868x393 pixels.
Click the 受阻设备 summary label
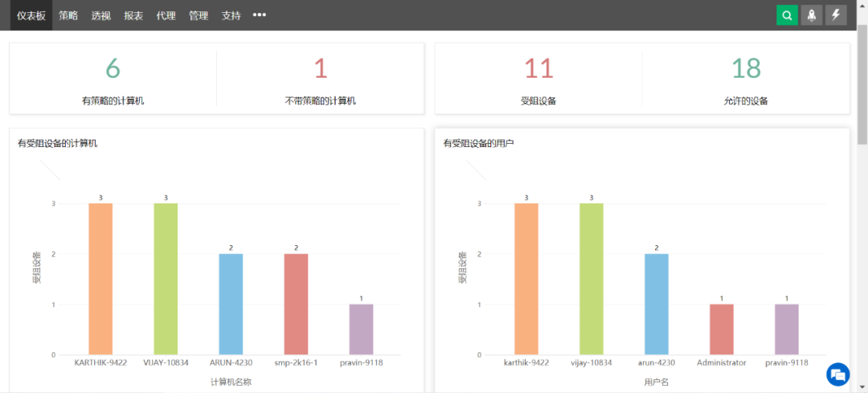538,101
